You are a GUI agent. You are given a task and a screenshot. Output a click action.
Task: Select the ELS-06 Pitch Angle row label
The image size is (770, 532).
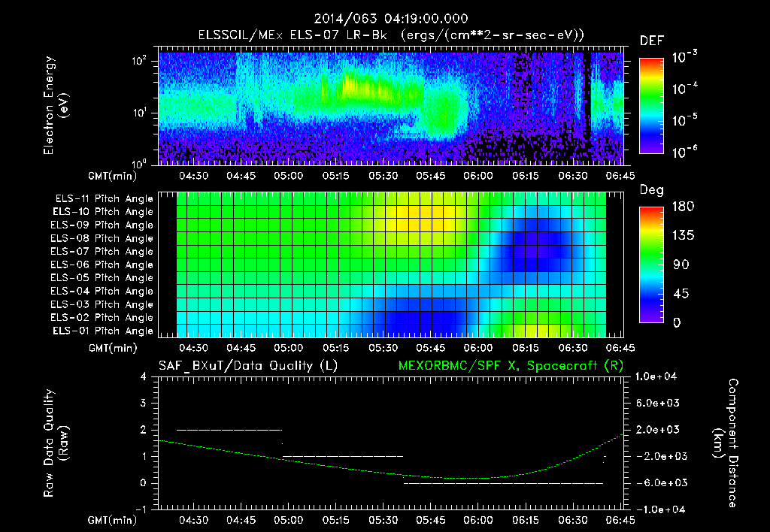click(102, 264)
